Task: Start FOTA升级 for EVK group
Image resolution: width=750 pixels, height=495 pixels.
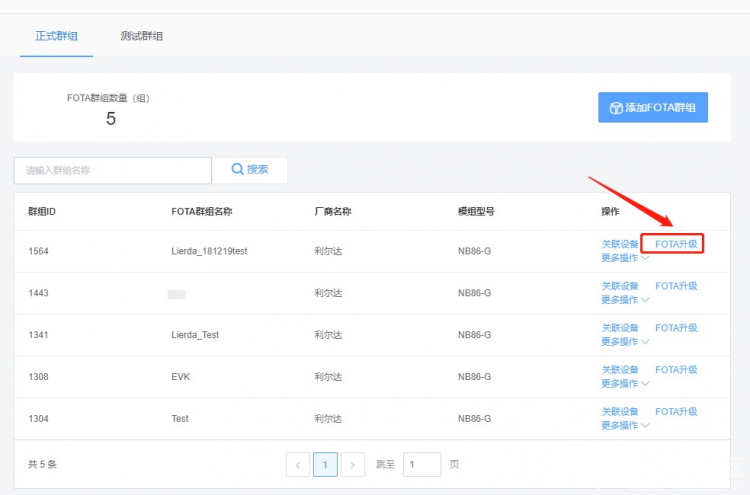Action: click(x=676, y=370)
